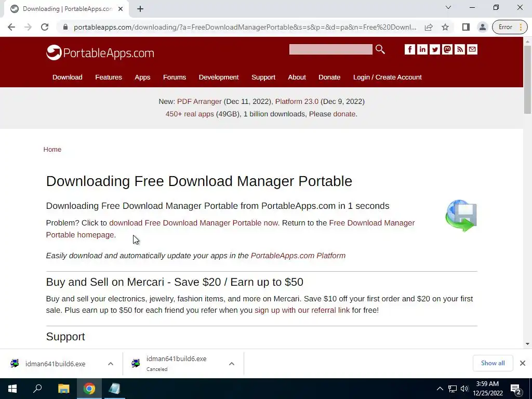Click the taskbar clock showing 3:59 AM

[487, 389]
